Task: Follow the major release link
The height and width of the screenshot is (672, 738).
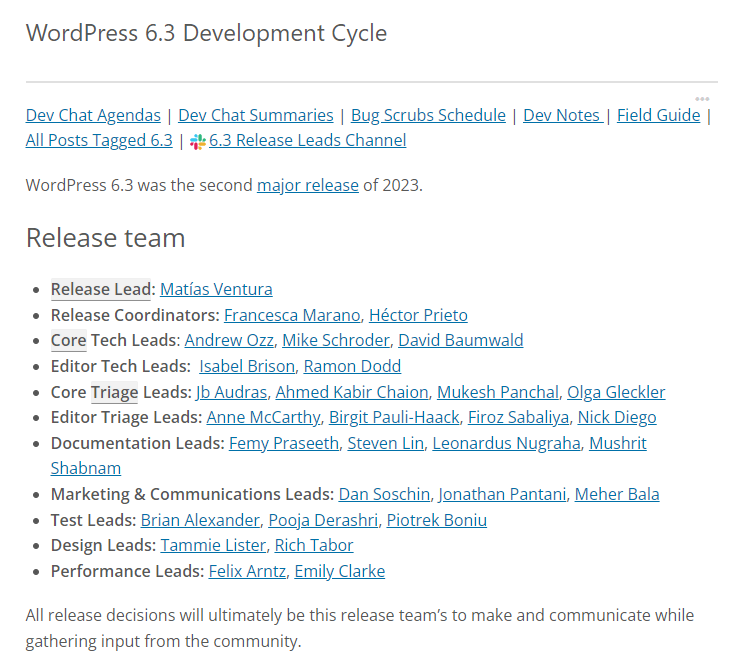Action: click(x=307, y=185)
